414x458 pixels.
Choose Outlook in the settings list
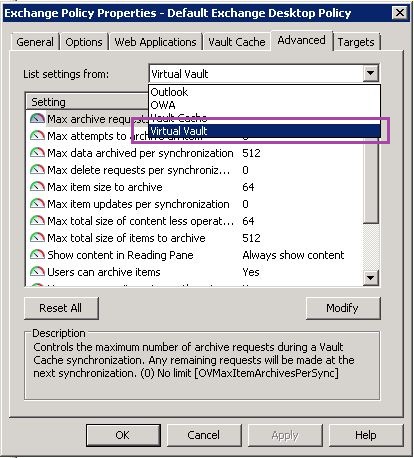click(x=264, y=92)
